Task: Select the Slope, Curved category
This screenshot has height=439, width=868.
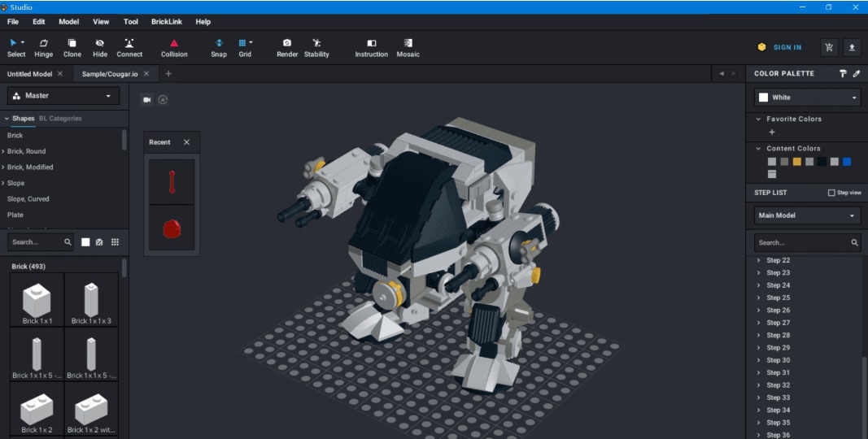Action: point(28,199)
